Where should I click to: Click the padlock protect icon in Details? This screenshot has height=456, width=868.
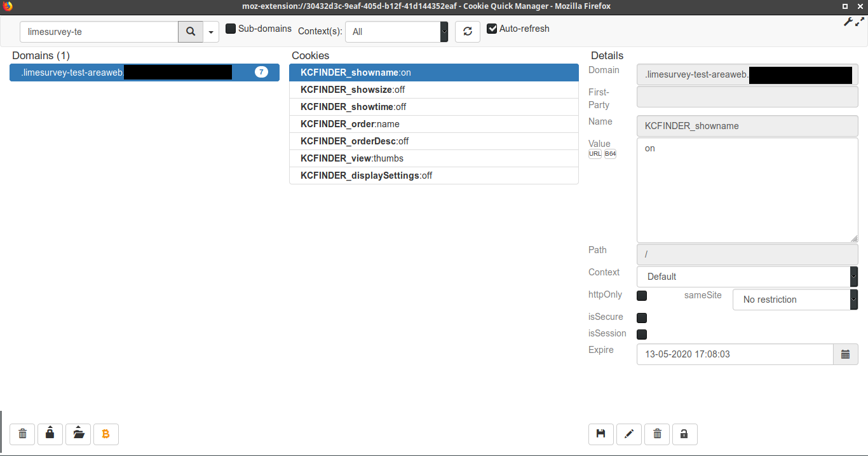684,434
